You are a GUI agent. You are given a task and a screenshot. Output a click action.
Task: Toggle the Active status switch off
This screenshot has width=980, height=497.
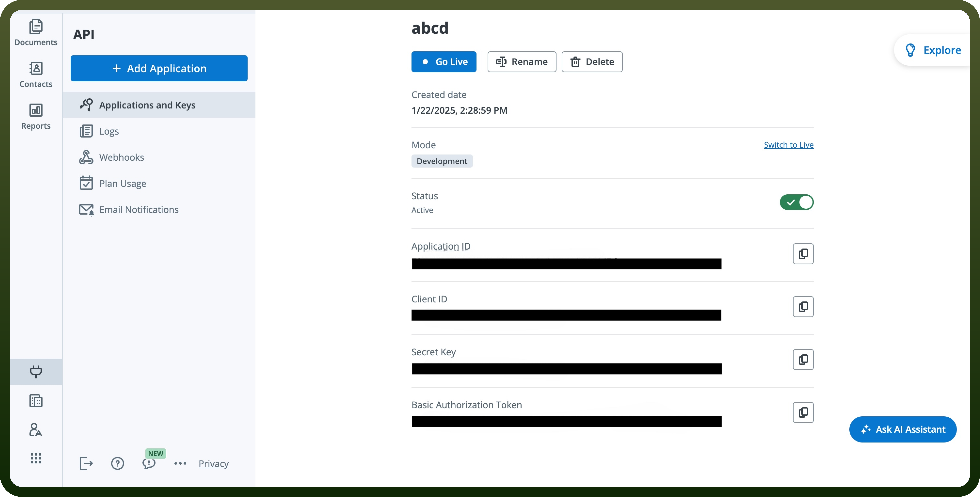tap(797, 202)
